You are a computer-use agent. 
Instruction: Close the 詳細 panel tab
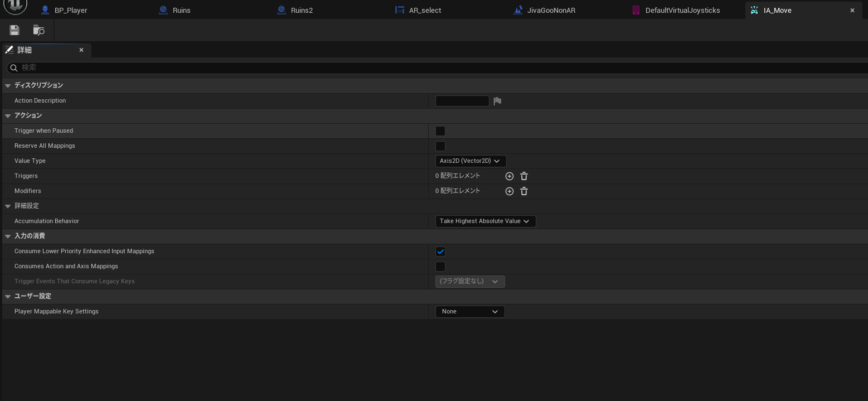pyautogui.click(x=81, y=50)
